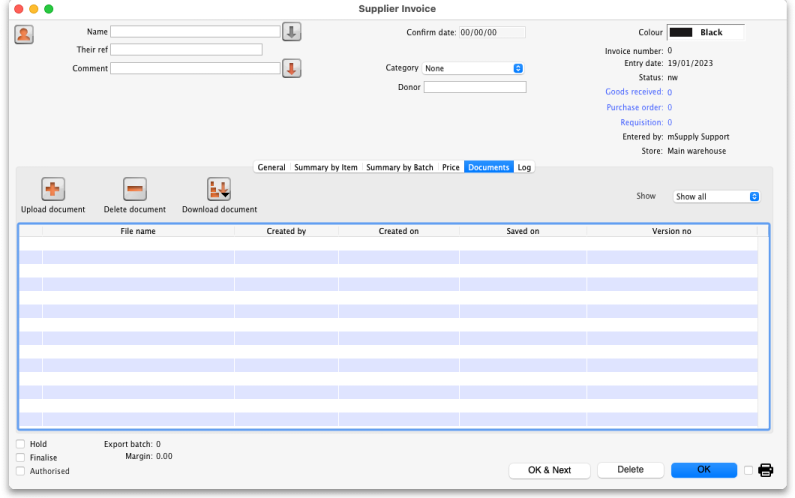The height and width of the screenshot is (498, 795).
Task: Toggle the Authorised checkbox
Action: click(21, 471)
